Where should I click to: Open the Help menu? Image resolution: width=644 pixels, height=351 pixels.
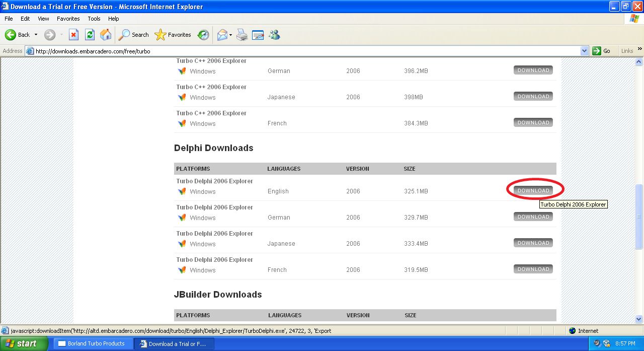click(x=114, y=19)
